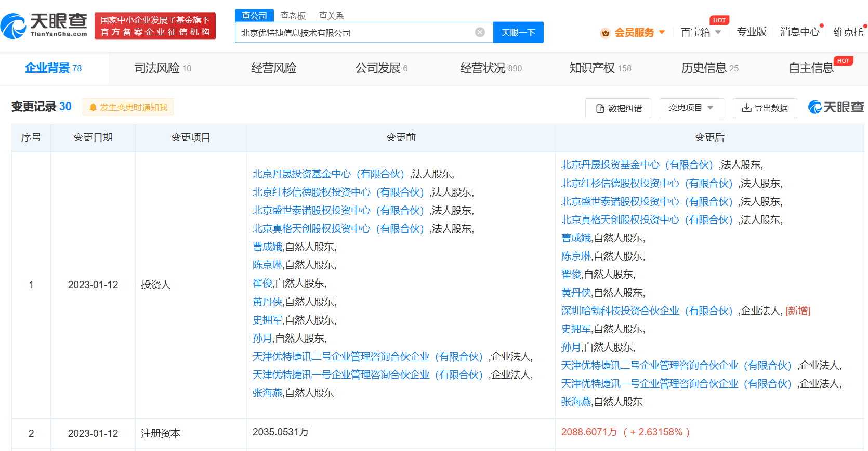Expand the 变更项目 filter dropdown
The width and height of the screenshot is (868, 451).
pos(691,108)
